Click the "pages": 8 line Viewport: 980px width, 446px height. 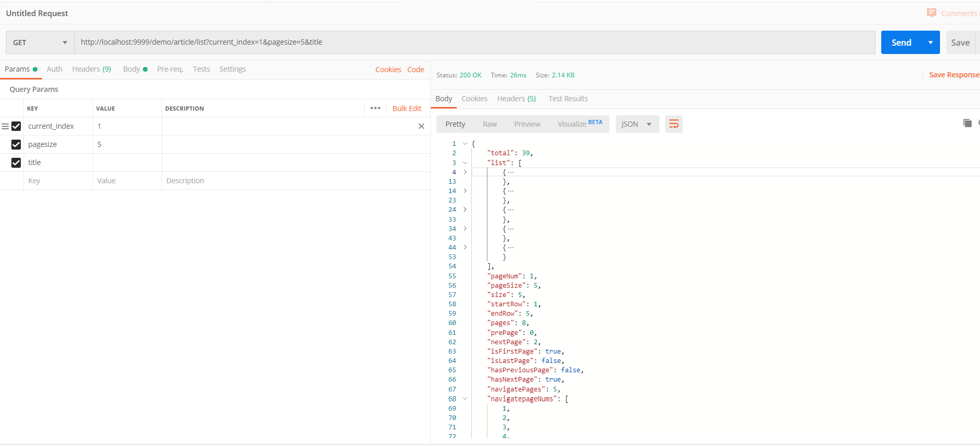(x=508, y=323)
